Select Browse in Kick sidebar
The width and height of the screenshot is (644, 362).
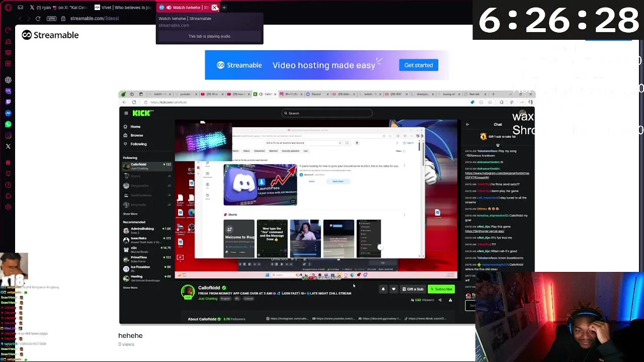pos(134,135)
